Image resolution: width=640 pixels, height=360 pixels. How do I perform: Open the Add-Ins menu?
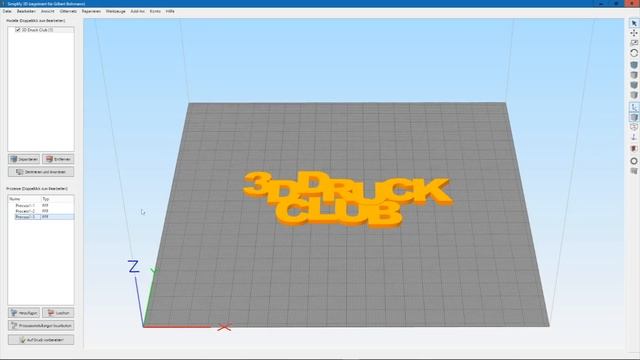(x=138, y=11)
